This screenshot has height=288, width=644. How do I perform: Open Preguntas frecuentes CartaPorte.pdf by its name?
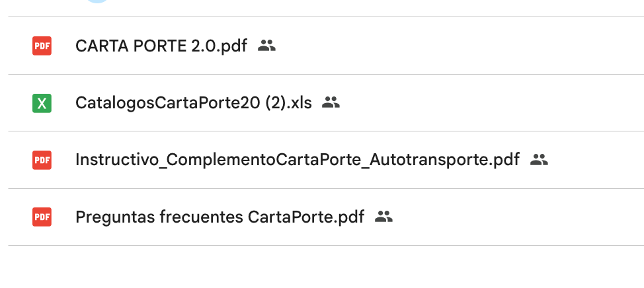[x=220, y=217]
